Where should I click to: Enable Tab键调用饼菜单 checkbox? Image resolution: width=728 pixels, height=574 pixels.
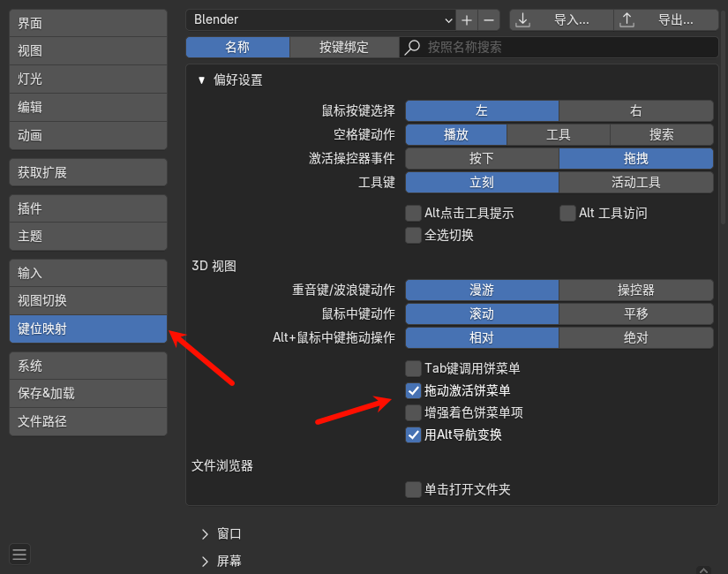(413, 368)
